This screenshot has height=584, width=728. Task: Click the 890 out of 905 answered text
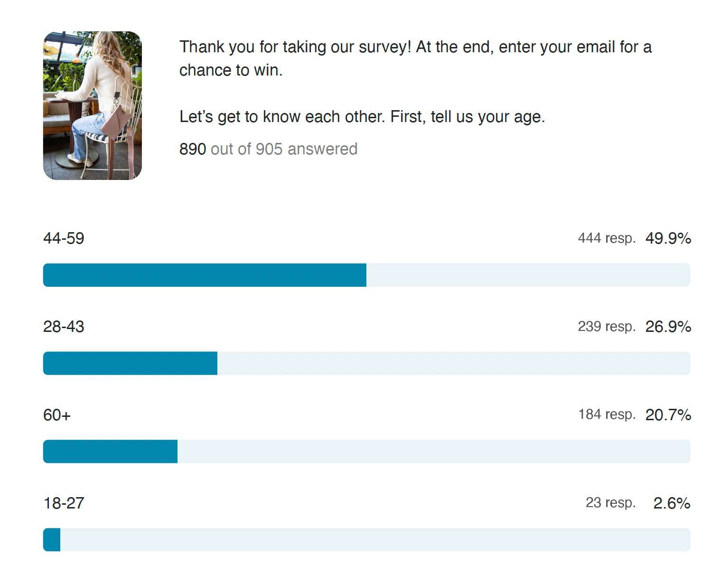coord(268,149)
